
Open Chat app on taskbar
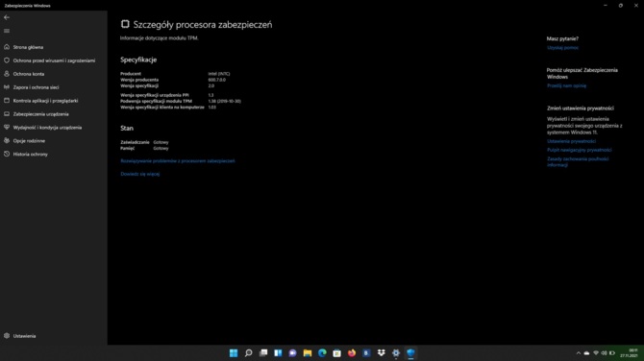[x=292, y=352]
